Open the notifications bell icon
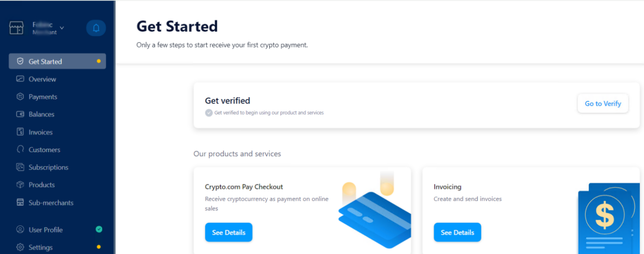The height and width of the screenshot is (254, 644). pyautogui.click(x=96, y=28)
